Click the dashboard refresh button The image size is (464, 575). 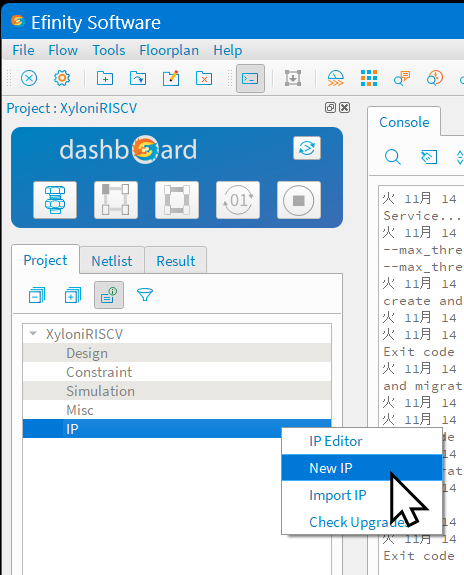coord(307,148)
